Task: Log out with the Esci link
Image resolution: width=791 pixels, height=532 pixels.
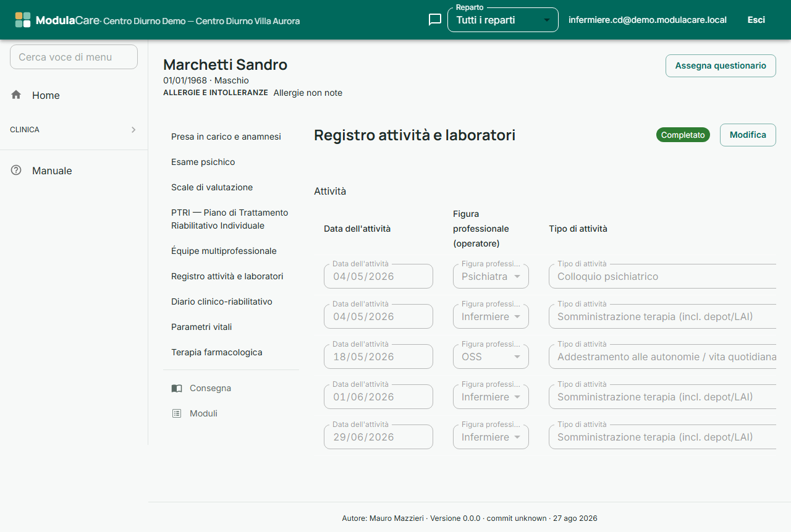Action: (756, 20)
